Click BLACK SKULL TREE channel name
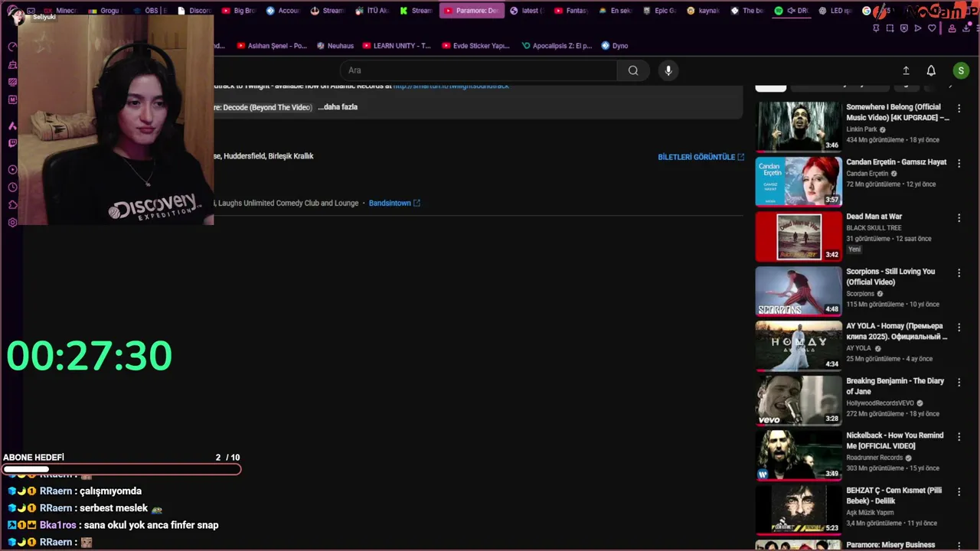Image resolution: width=980 pixels, height=551 pixels. (874, 227)
